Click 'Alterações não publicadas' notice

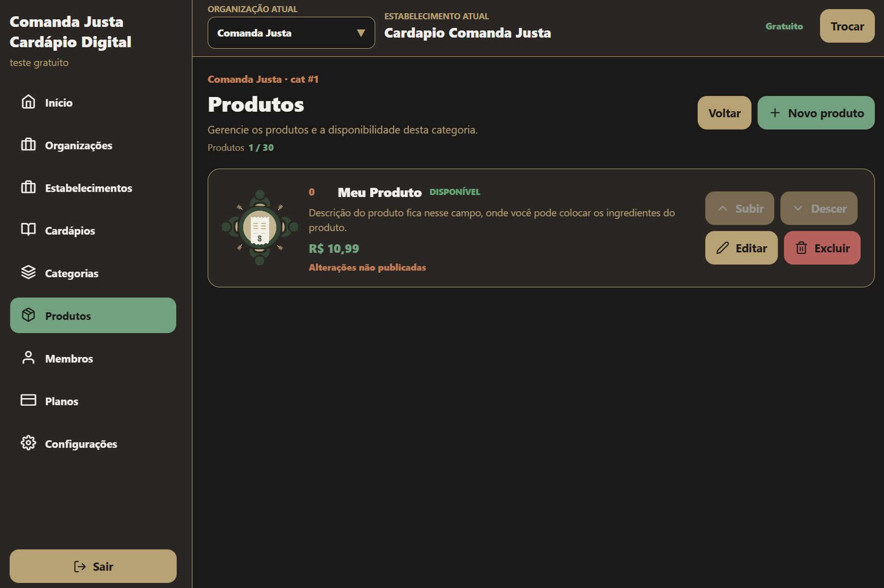367,268
